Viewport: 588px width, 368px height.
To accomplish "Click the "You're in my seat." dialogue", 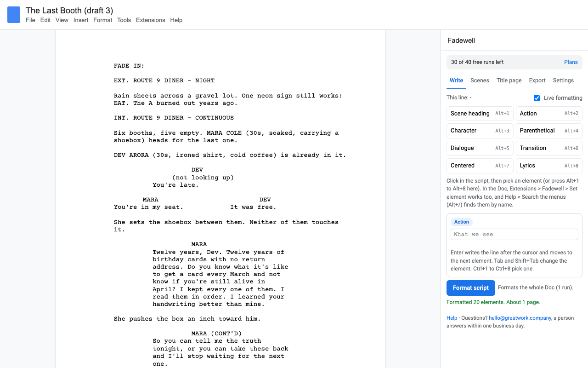I will [148, 207].
